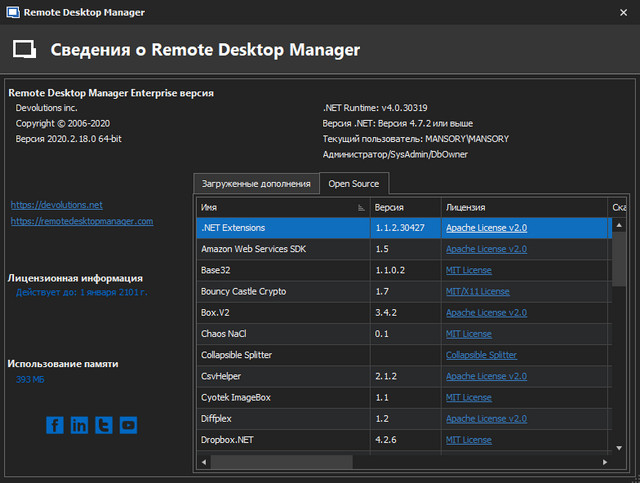This screenshot has height=483, width=640.
Task: Select the Open Source tab
Action: [354, 183]
